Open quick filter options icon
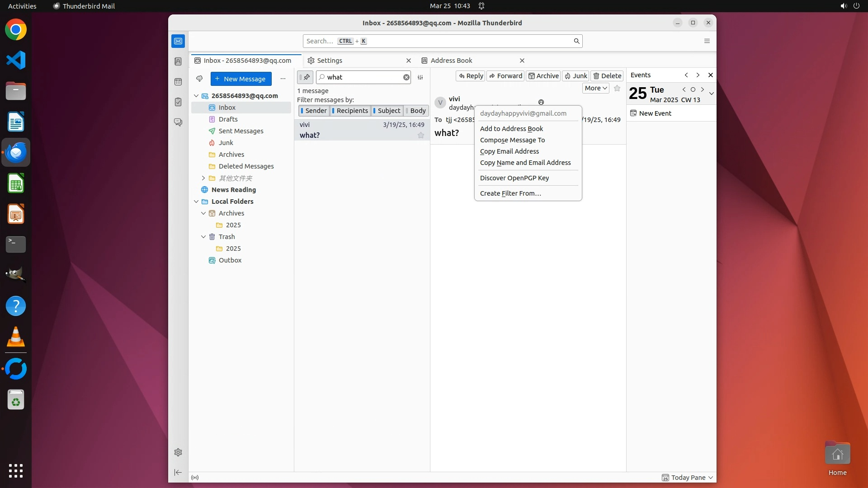The width and height of the screenshot is (868, 488). click(x=420, y=77)
